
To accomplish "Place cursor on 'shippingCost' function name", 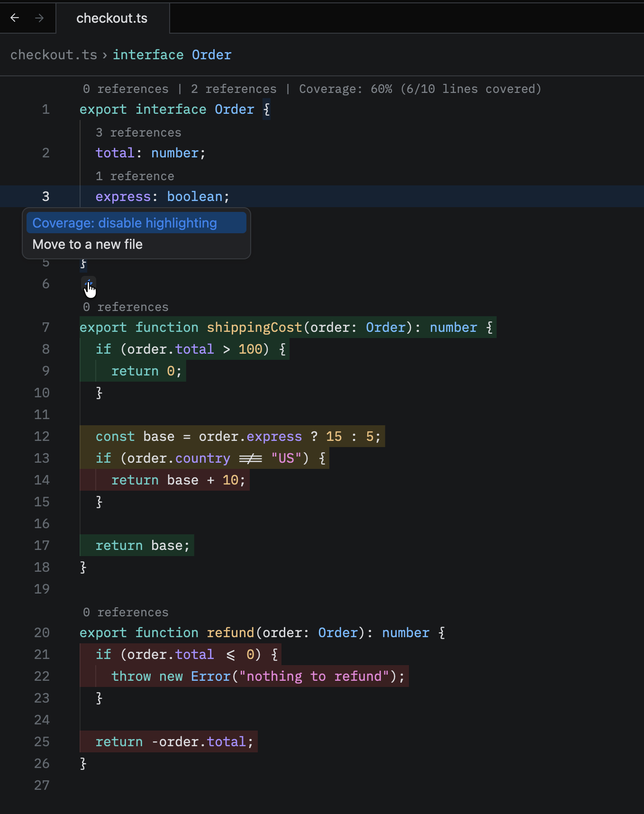I will 254,328.
